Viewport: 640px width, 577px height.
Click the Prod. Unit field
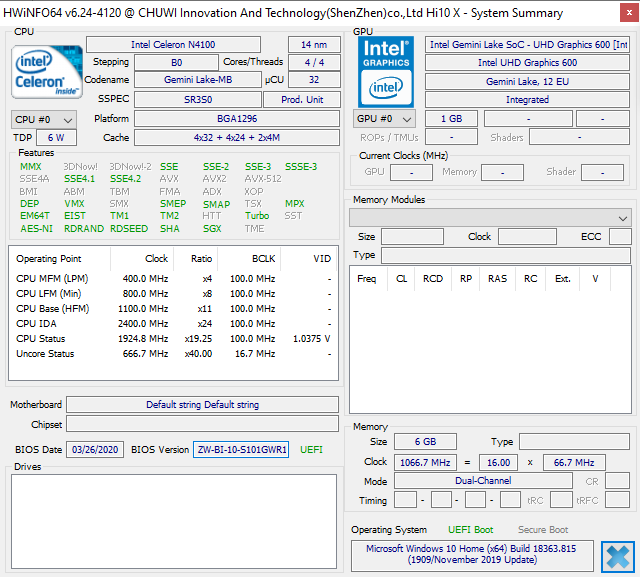302,100
